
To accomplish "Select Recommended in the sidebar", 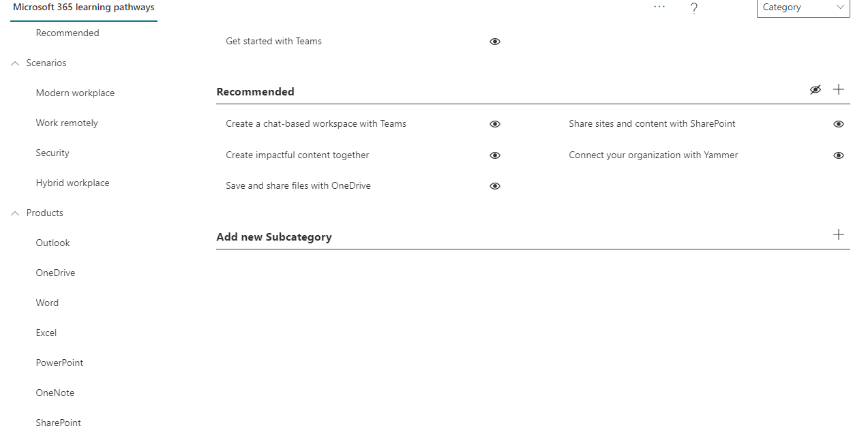I will pos(68,33).
